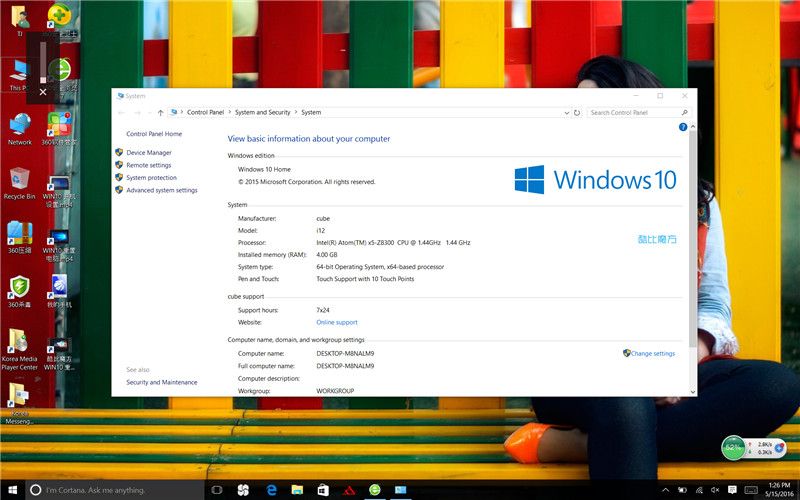Open File Explorer from the taskbar
The image size is (800, 500).
coord(297,490)
